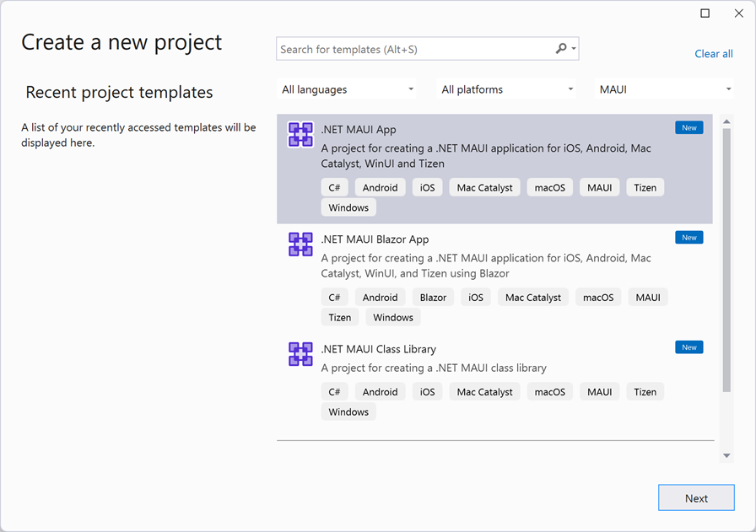Click the .NET MAUI Blazor App icon
Viewport: 756px width, 532px height.
pos(300,245)
